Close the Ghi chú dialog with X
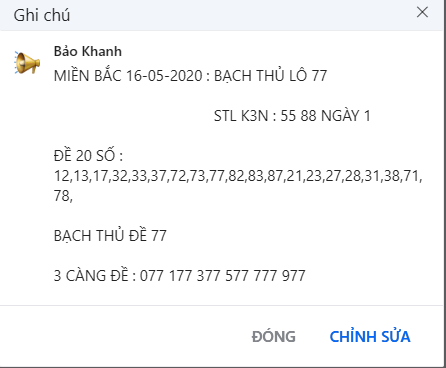The image size is (446, 368). point(422,12)
